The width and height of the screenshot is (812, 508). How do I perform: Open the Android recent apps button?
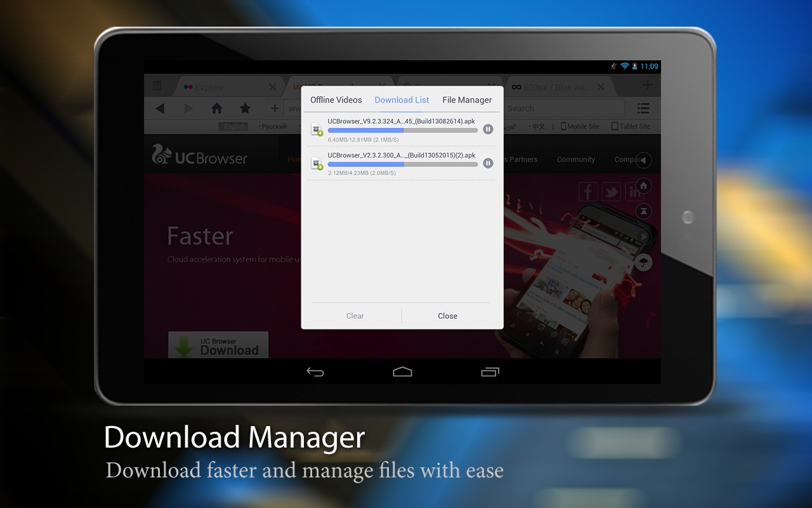490,372
